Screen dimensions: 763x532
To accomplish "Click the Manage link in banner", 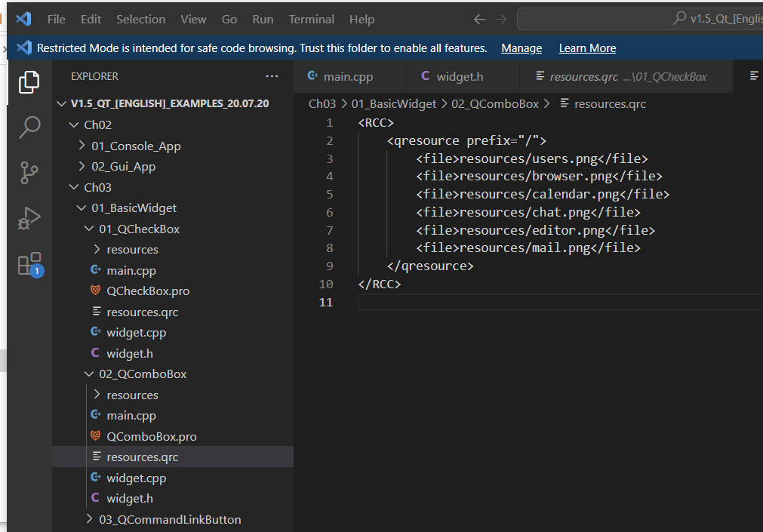I will 521,48.
